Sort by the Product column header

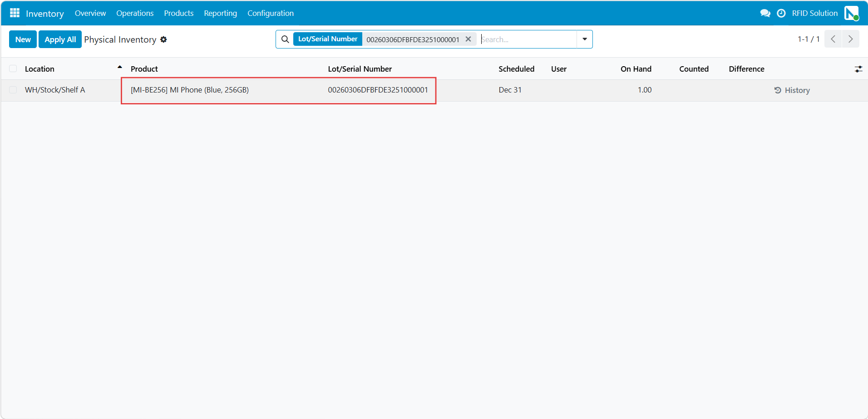tap(144, 69)
